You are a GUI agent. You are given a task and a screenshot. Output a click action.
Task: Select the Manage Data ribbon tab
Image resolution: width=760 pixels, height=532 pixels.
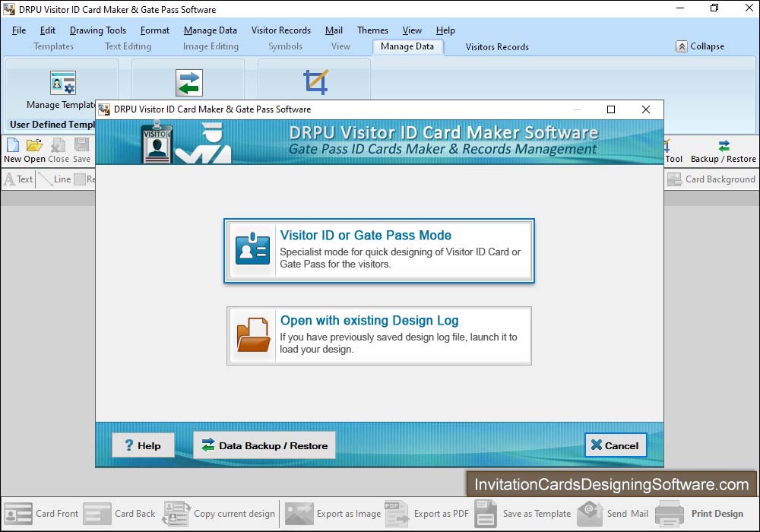407,46
